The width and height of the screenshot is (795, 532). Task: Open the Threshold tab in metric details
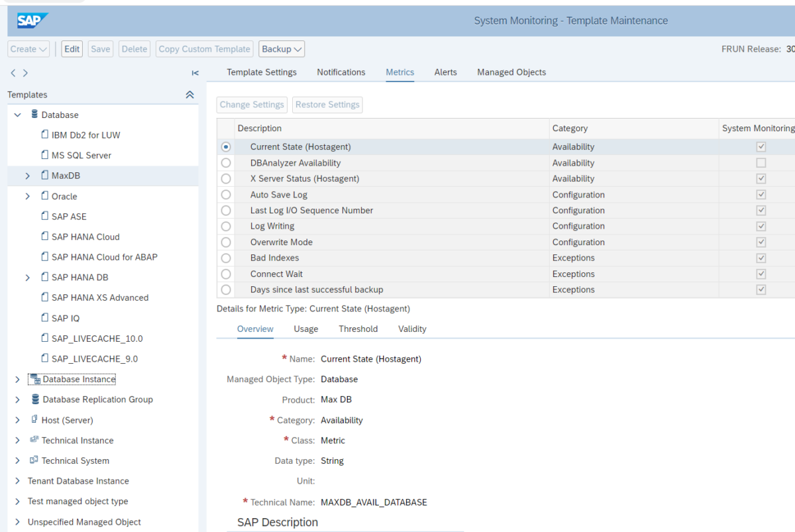358,329
